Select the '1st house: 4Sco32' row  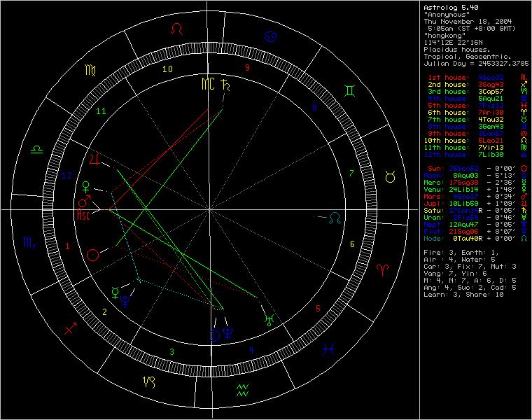[x=477, y=78]
